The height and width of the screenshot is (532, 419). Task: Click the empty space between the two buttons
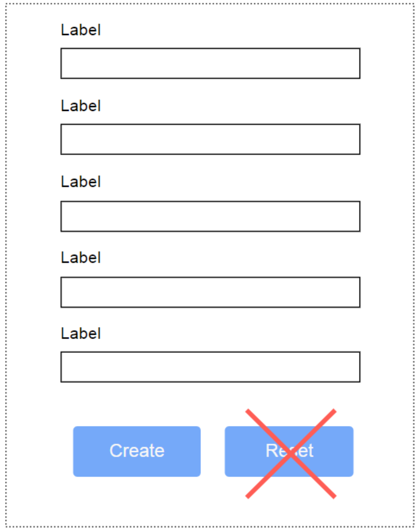click(213, 450)
